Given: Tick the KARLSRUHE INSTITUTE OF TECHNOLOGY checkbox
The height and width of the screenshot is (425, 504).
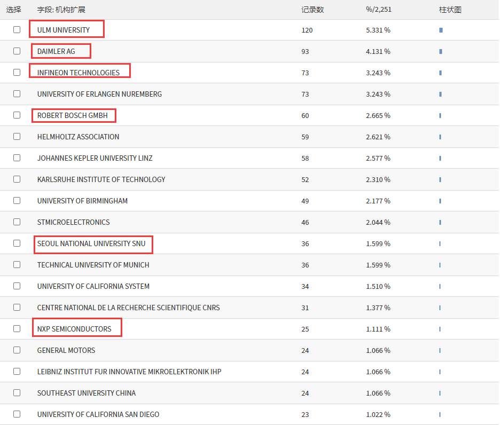Looking at the screenshot, I should click(x=17, y=179).
